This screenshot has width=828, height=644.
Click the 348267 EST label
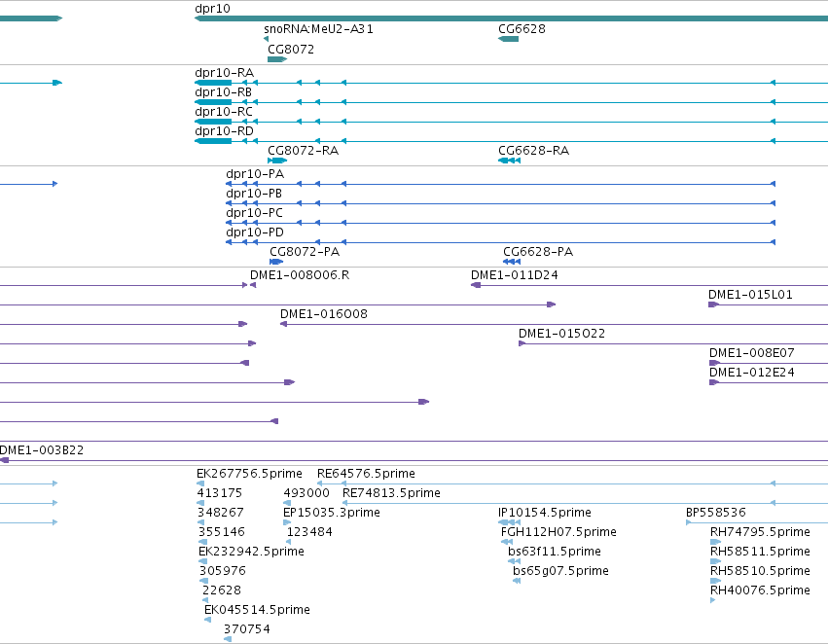coord(221,513)
